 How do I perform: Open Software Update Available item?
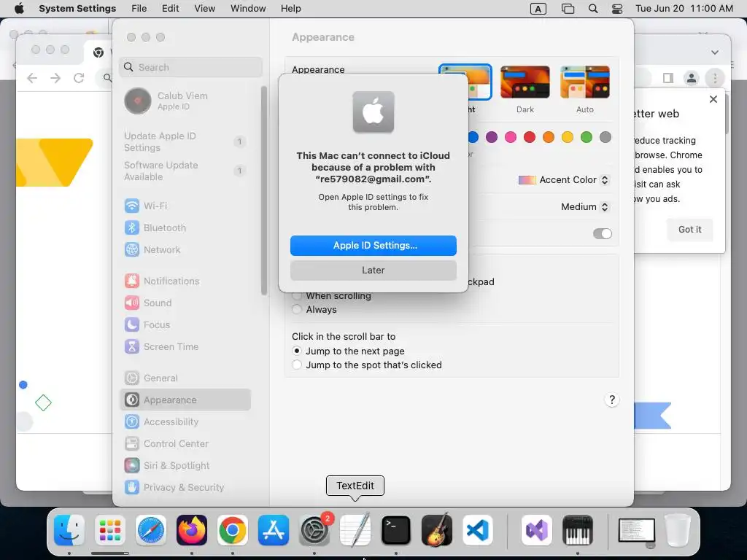click(x=185, y=171)
